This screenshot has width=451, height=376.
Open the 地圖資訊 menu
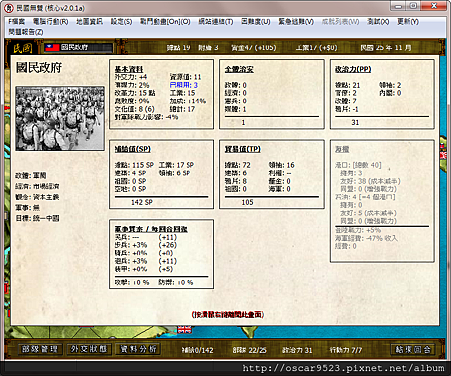[x=89, y=22]
